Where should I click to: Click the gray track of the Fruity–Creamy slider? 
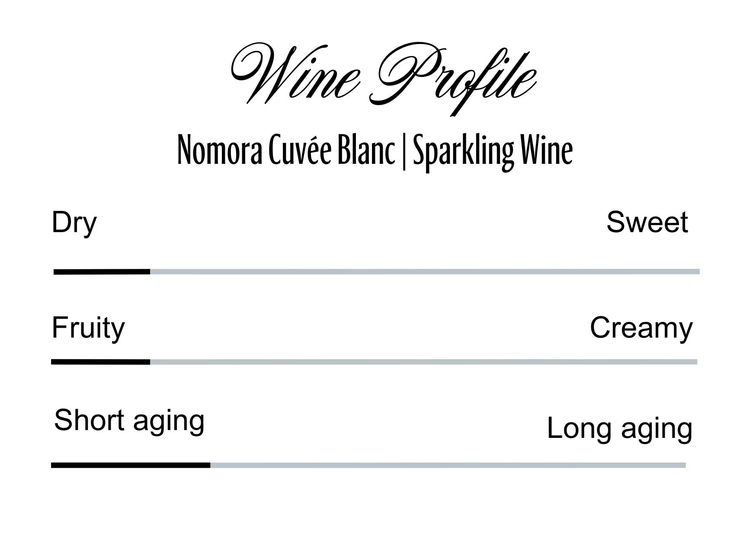(424, 362)
